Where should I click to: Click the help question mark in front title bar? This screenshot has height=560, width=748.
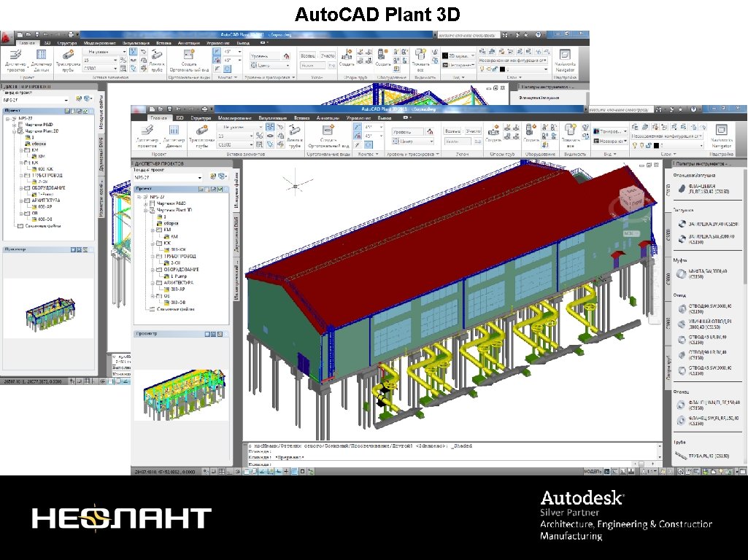click(x=693, y=109)
